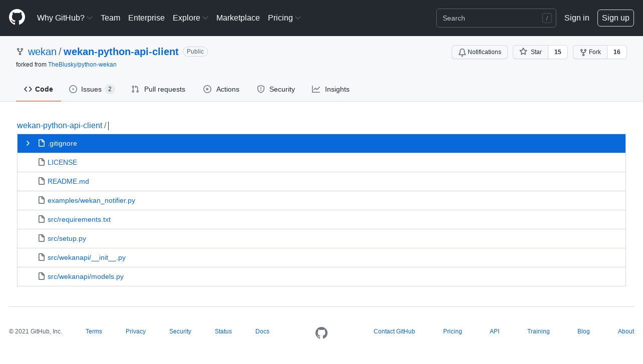Click the Sign up button
Viewport: 643px width, 364px height.
pyautogui.click(x=615, y=18)
